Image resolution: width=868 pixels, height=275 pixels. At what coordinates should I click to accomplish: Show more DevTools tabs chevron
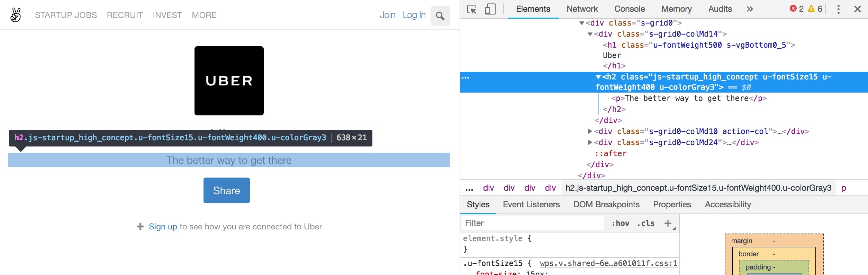[750, 9]
